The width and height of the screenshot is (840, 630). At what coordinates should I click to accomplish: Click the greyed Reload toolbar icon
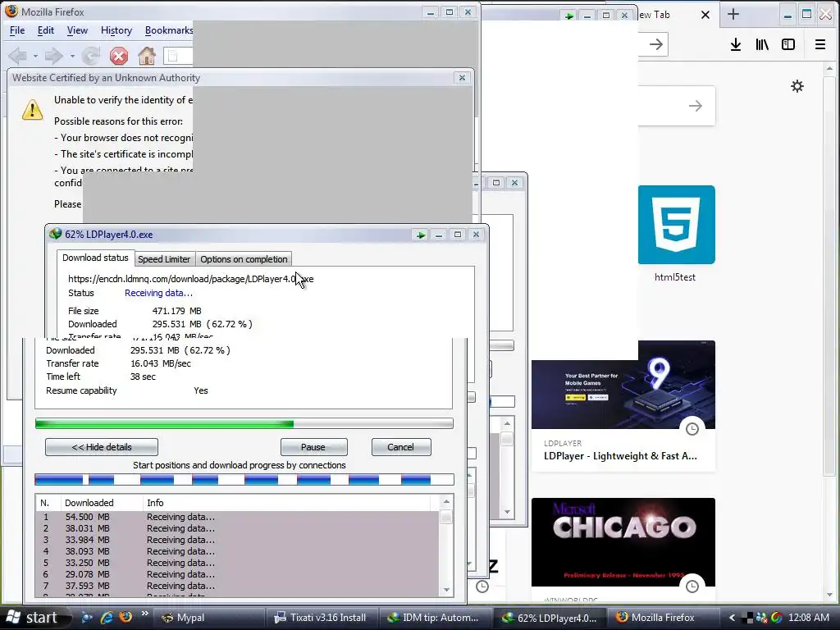click(91, 55)
